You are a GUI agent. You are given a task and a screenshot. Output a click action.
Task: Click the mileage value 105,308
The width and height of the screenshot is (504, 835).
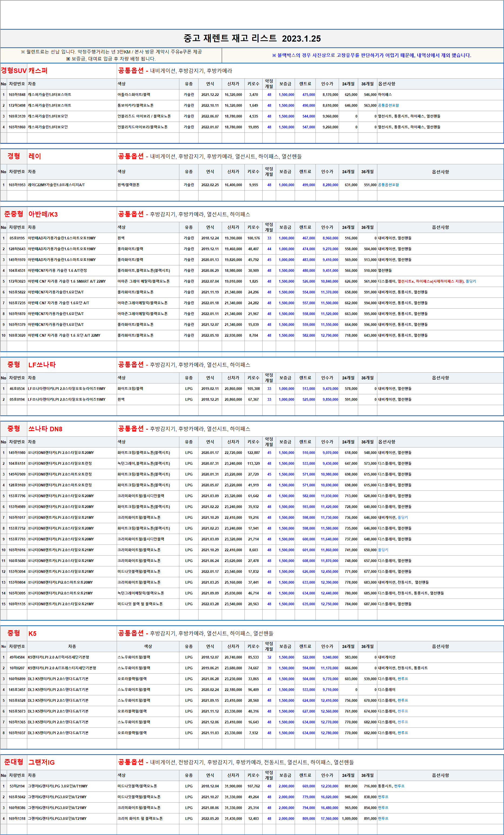[253, 389]
